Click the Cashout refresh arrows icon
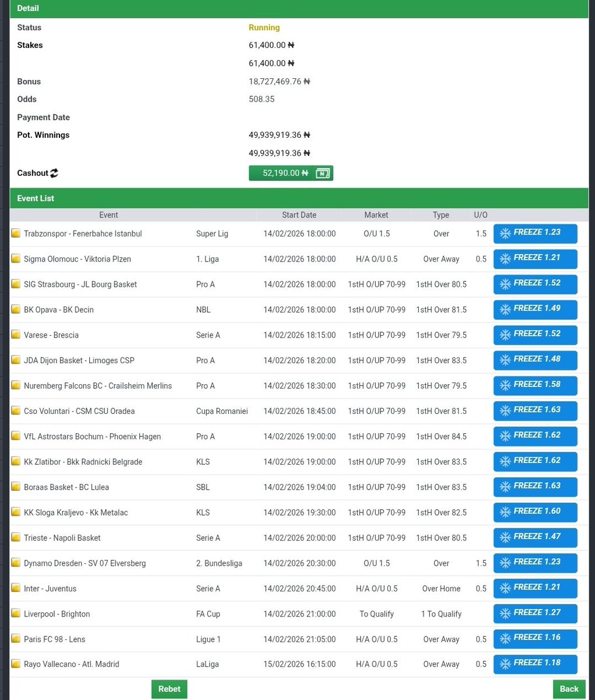 tap(54, 173)
